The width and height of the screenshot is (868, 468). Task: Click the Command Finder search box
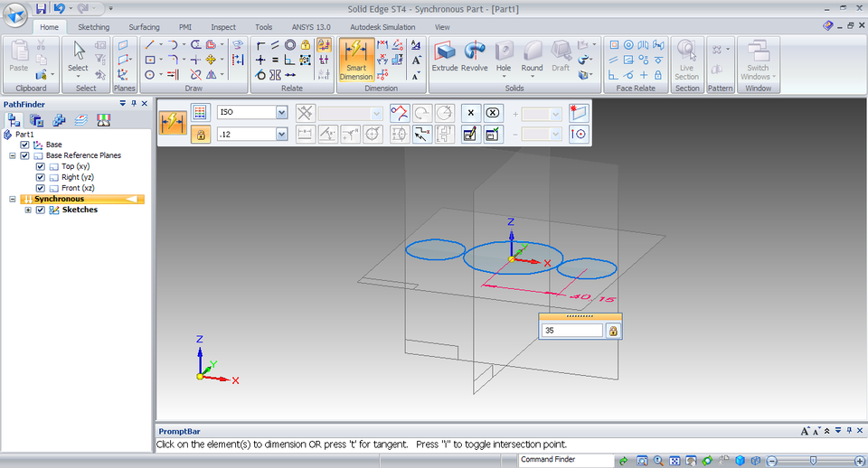click(x=566, y=460)
